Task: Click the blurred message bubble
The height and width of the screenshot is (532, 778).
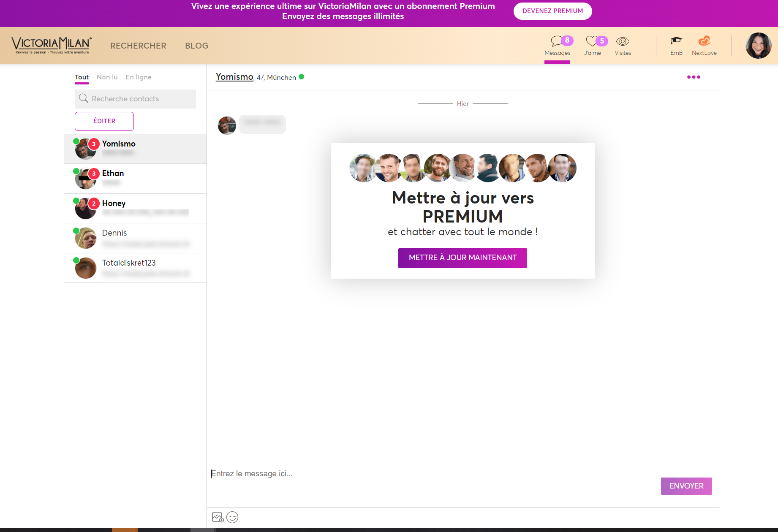Action: pyautogui.click(x=262, y=124)
